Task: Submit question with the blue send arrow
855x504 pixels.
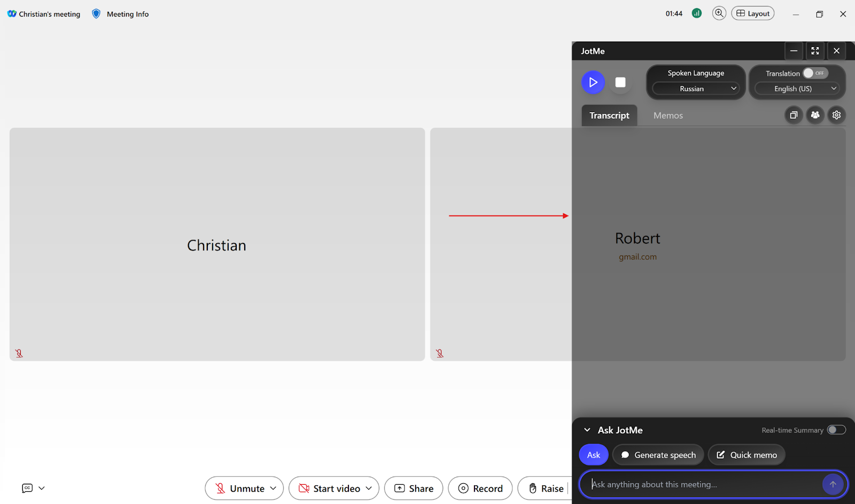Action: pyautogui.click(x=832, y=484)
